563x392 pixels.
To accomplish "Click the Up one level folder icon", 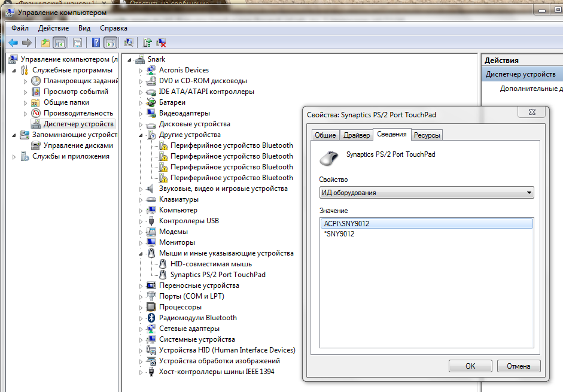I will point(45,42).
